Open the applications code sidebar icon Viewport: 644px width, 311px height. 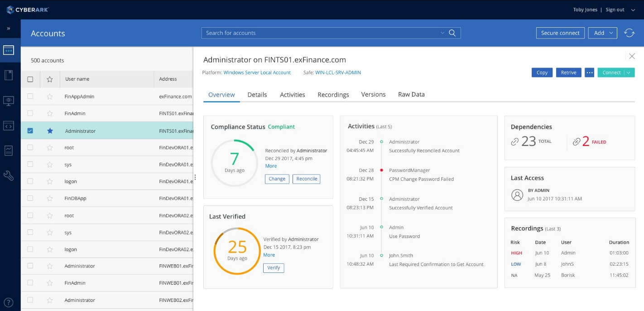click(x=9, y=126)
